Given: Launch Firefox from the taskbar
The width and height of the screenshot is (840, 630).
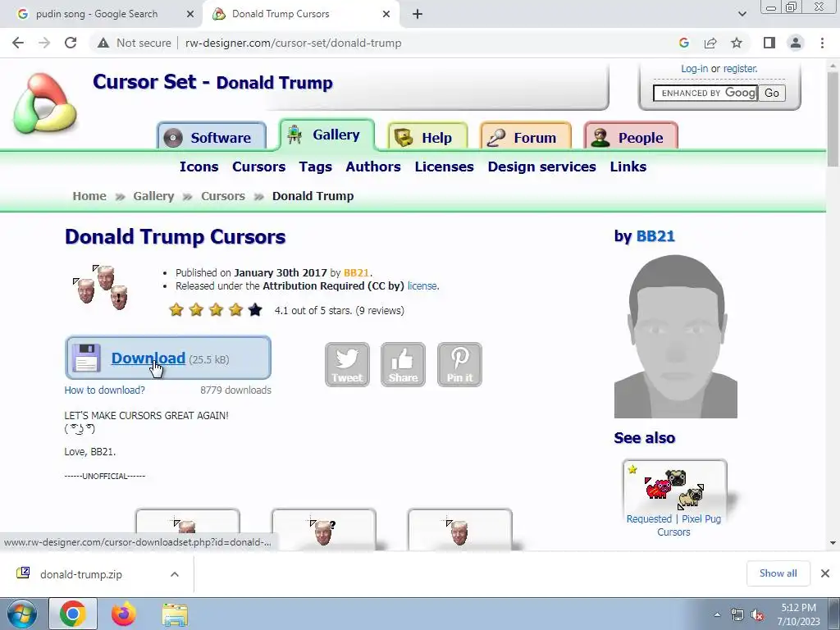Looking at the screenshot, I should 124,614.
